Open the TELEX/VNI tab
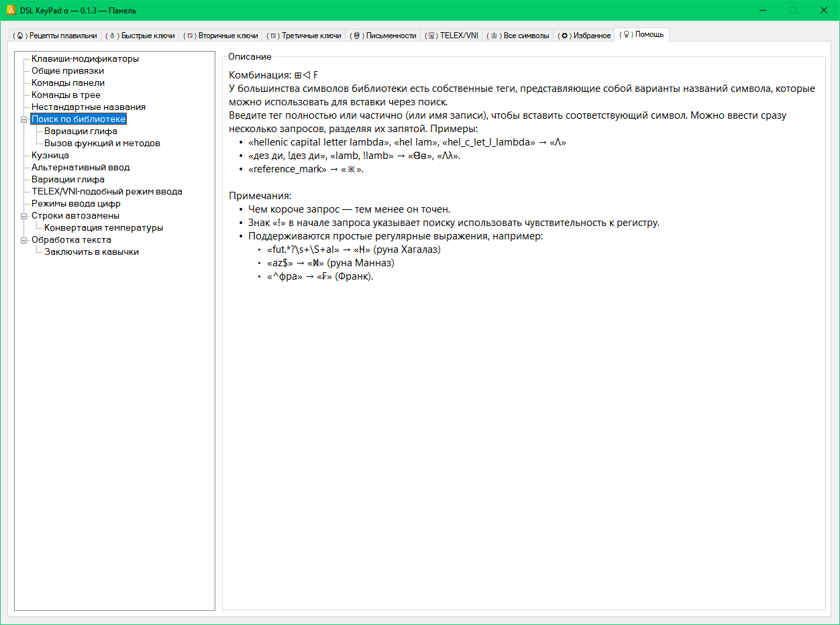 [453, 36]
